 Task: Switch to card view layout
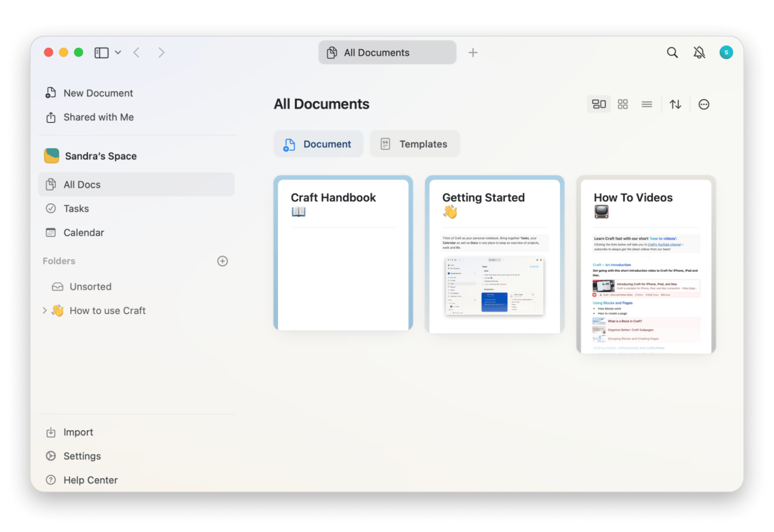tap(598, 104)
